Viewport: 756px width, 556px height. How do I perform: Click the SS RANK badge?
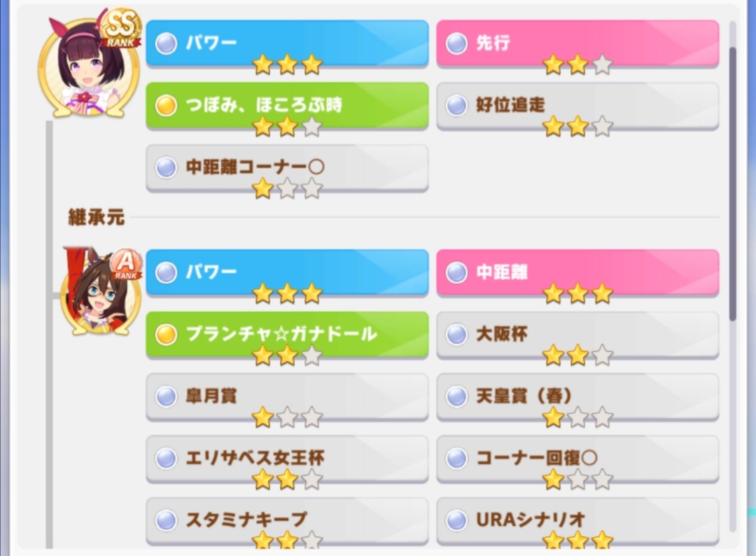click(120, 28)
